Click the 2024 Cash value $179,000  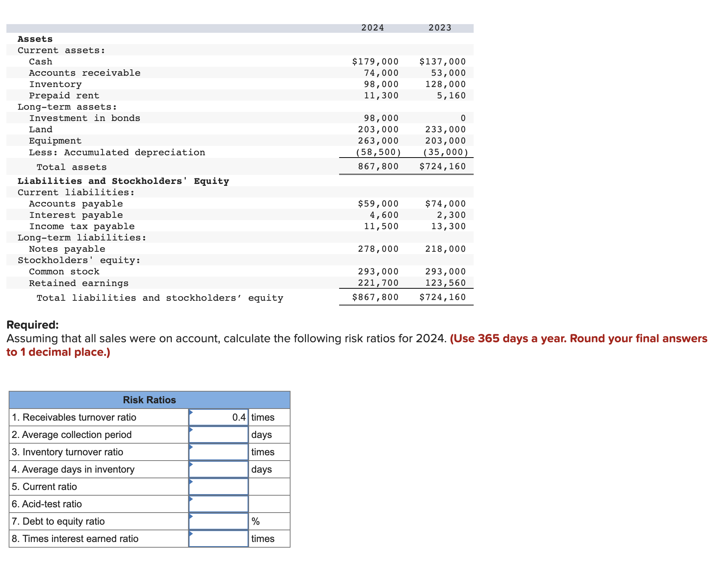[x=375, y=61]
